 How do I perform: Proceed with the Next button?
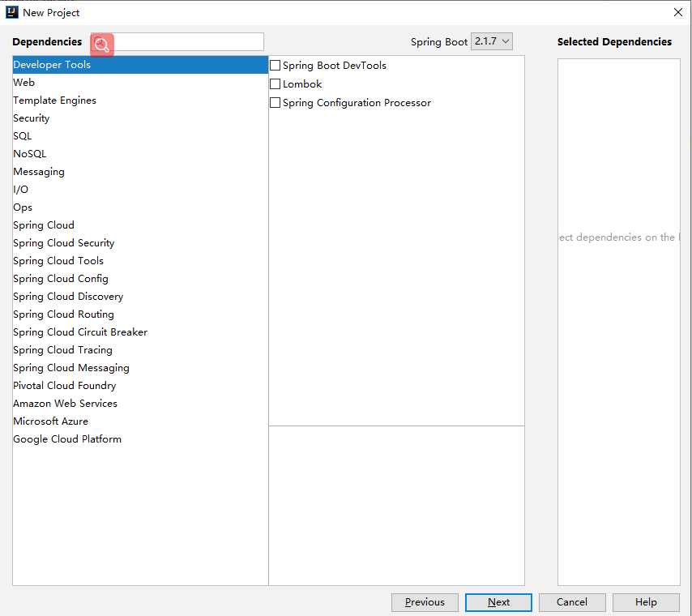click(498, 602)
